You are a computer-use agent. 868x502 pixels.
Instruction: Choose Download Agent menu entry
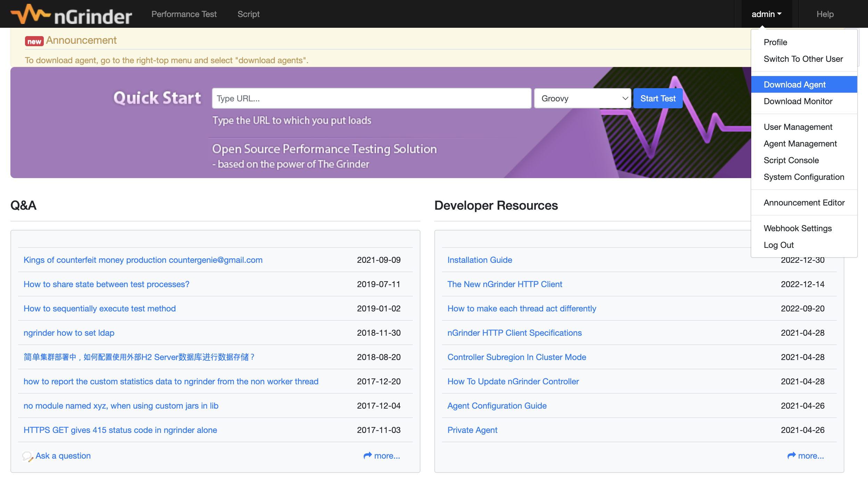[804, 84]
